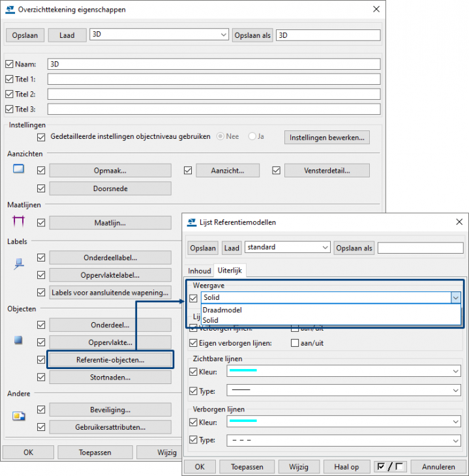Viewport: 469px width, 476px height.
Task: Click cyan color swatch for Verborgen lijnen
Action: pos(243,421)
